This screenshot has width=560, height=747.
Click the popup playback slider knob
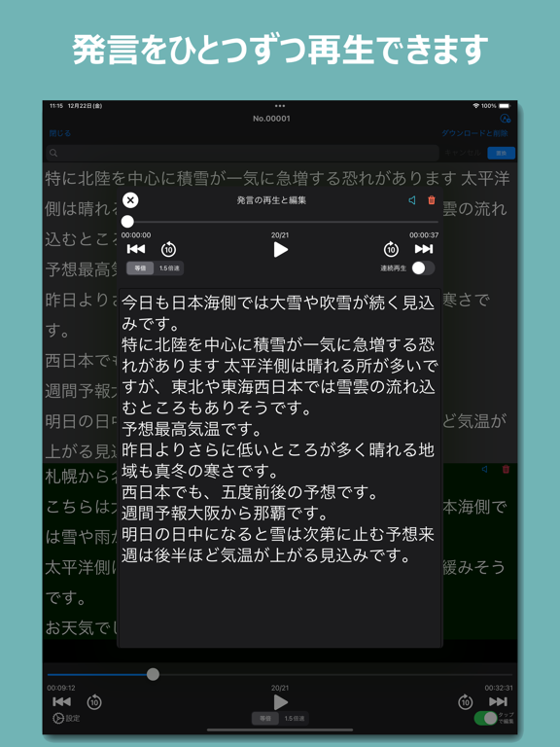[127, 222]
